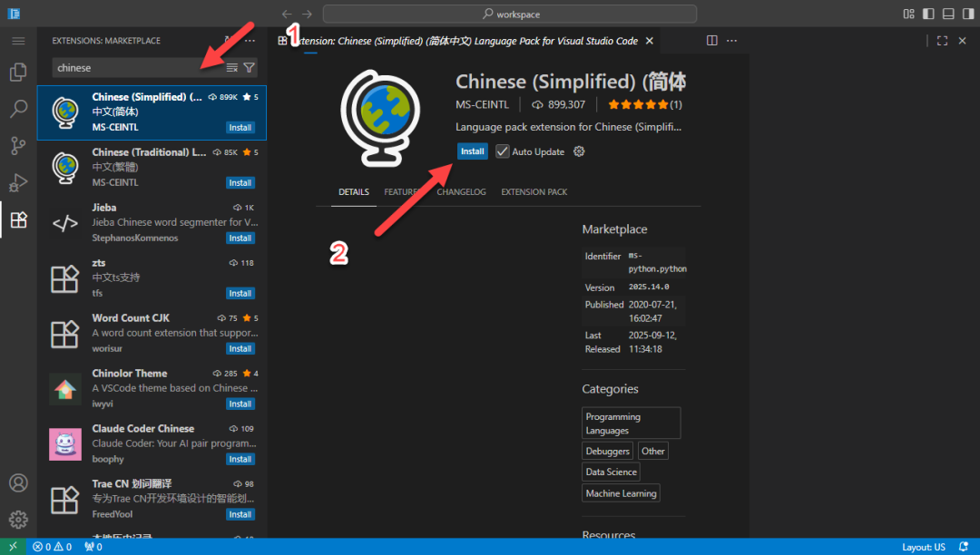Viewport: 980px width, 555px height.
Task: Toggle the bottom panel
Action: pyautogui.click(x=948, y=14)
